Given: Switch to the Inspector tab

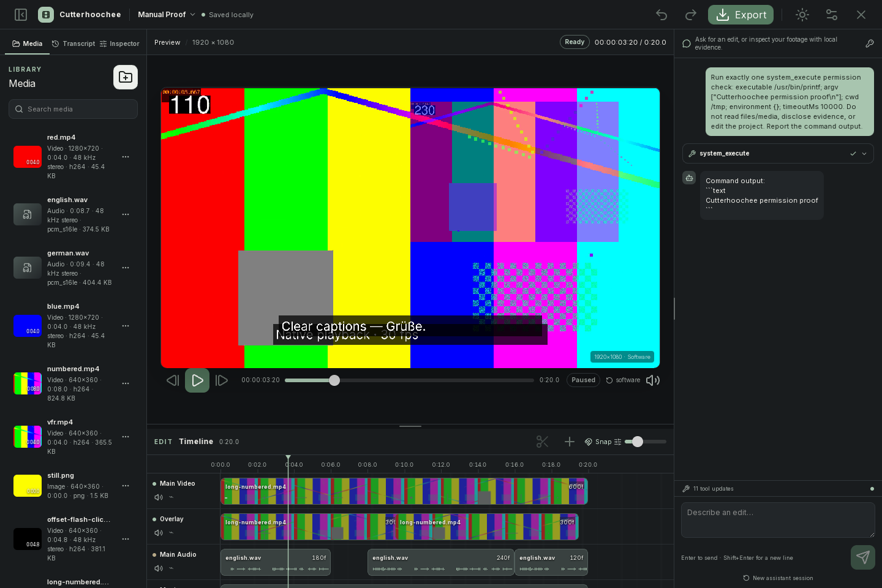Looking at the screenshot, I should click(x=120, y=44).
